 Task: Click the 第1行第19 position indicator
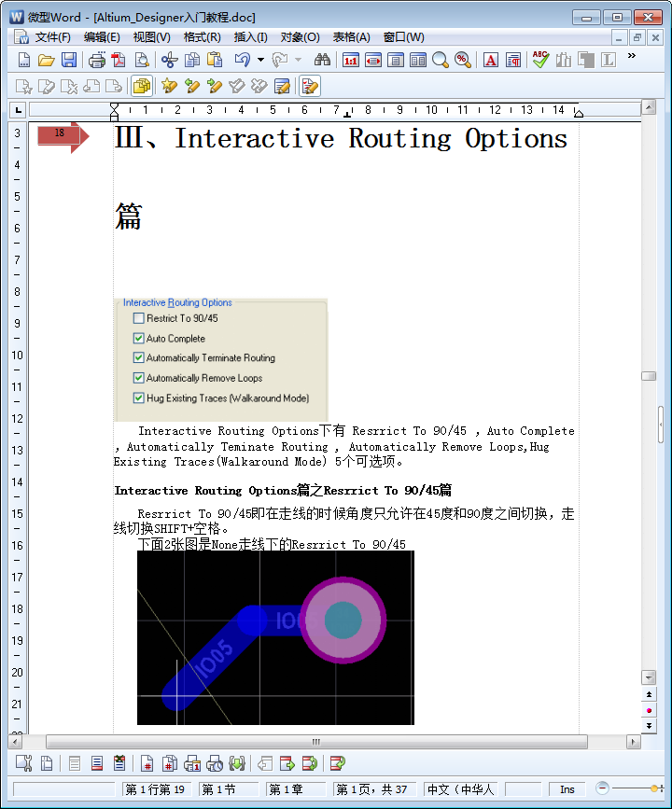[x=157, y=788]
